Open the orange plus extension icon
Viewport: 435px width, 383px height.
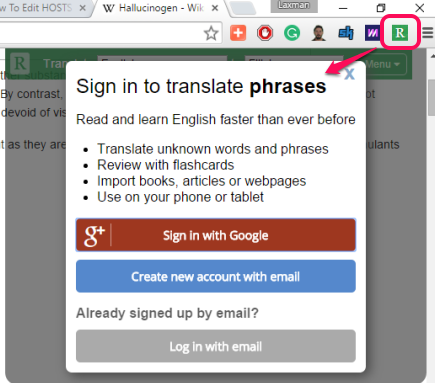point(238,33)
